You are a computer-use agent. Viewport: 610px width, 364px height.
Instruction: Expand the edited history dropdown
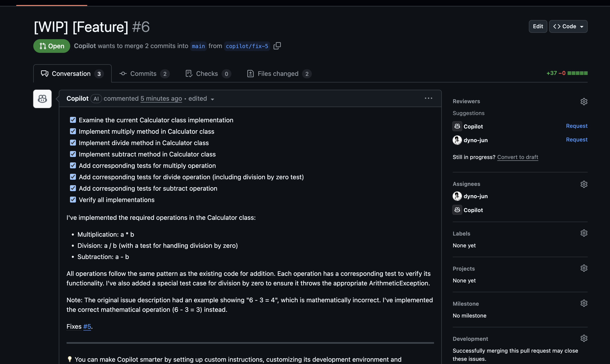pos(201,99)
